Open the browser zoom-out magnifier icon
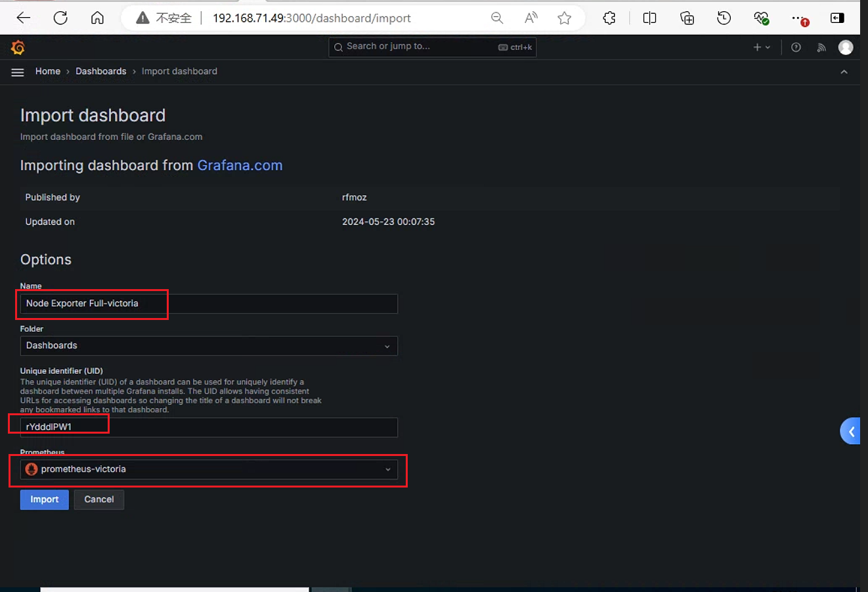 coord(497,18)
